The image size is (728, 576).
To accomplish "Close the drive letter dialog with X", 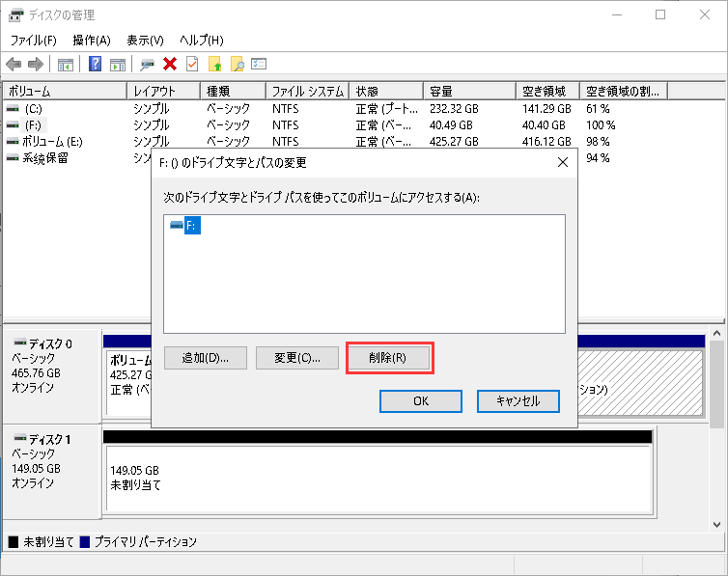I will click(563, 162).
